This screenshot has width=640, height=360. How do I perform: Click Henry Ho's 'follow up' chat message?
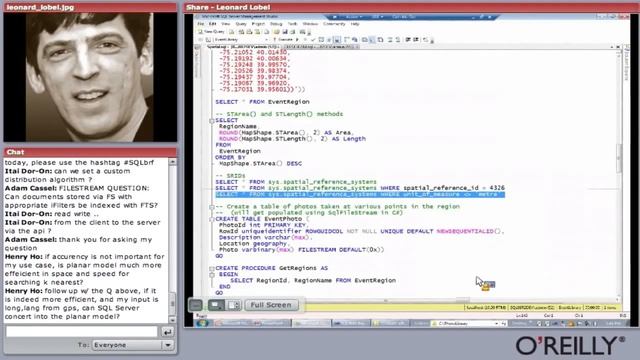pos(82,304)
